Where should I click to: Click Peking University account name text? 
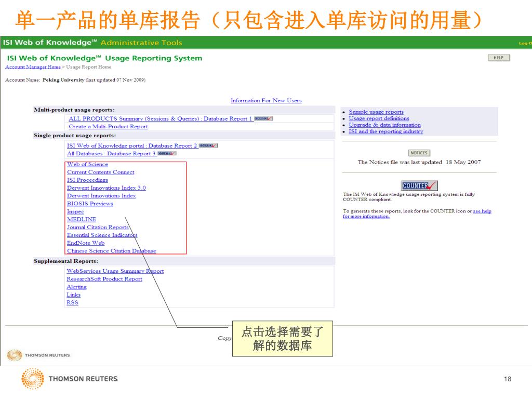click(x=63, y=79)
